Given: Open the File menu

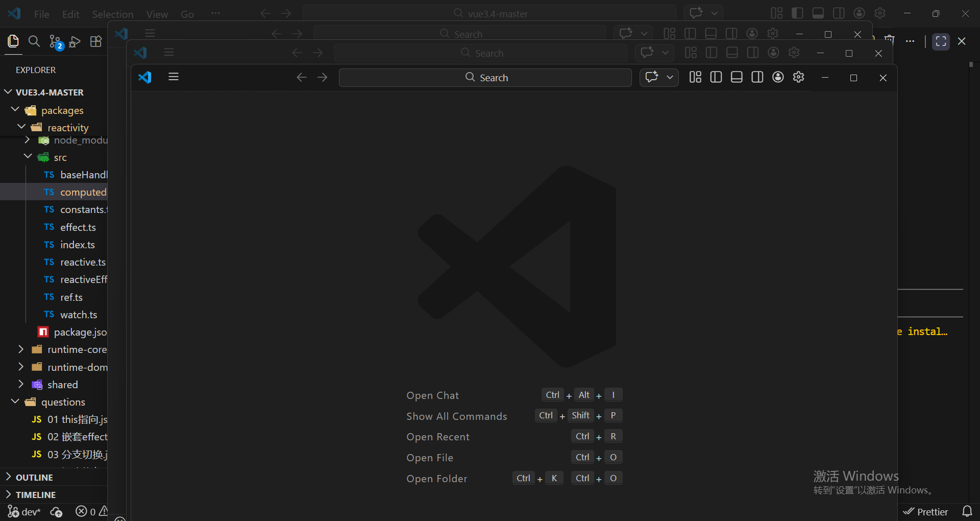Looking at the screenshot, I should [42, 14].
